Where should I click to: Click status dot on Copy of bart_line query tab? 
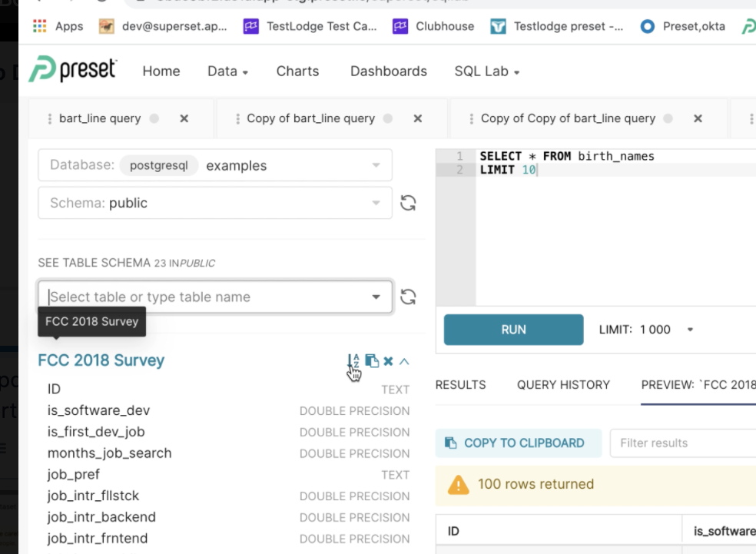coord(388,118)
